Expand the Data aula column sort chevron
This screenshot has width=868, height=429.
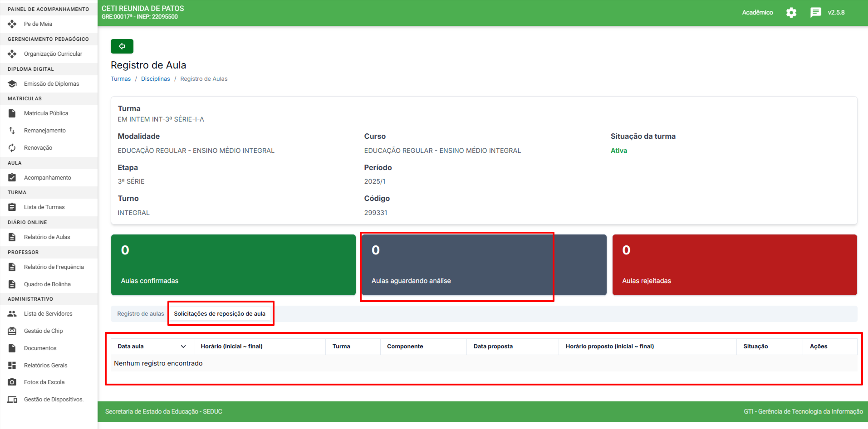click(x=183, y=346)
